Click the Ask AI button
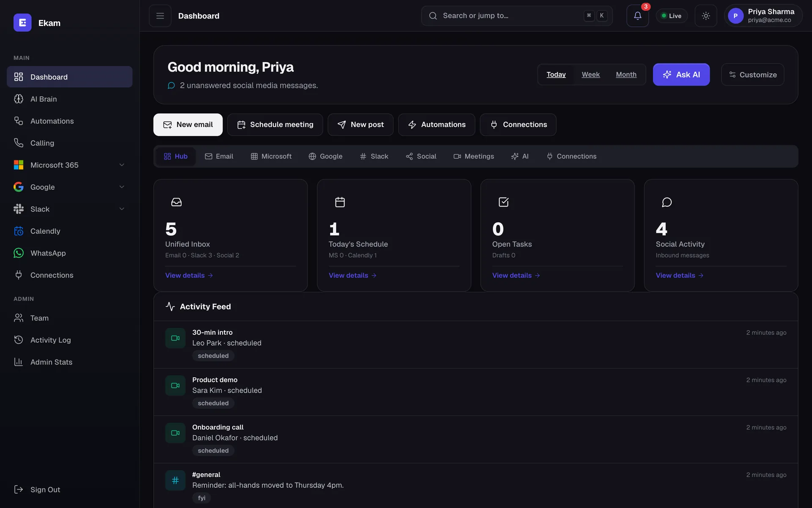This screenshot has width=812, height=508. pos(681,75)
